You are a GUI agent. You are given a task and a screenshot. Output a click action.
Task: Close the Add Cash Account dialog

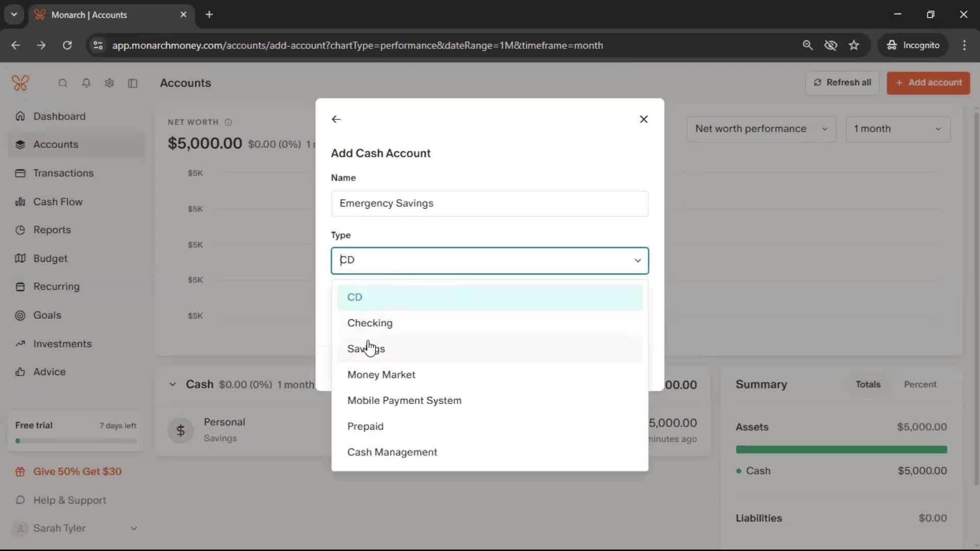pos(644,119)
